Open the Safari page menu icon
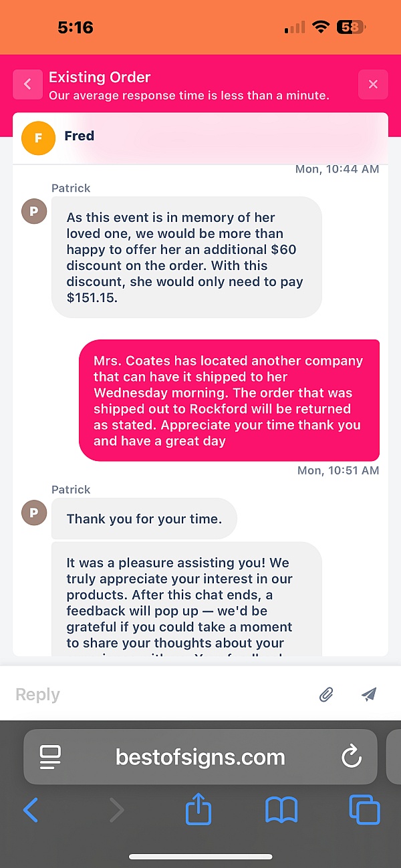Viewport: 401px width, 868px height. click(x=50, y=756)
